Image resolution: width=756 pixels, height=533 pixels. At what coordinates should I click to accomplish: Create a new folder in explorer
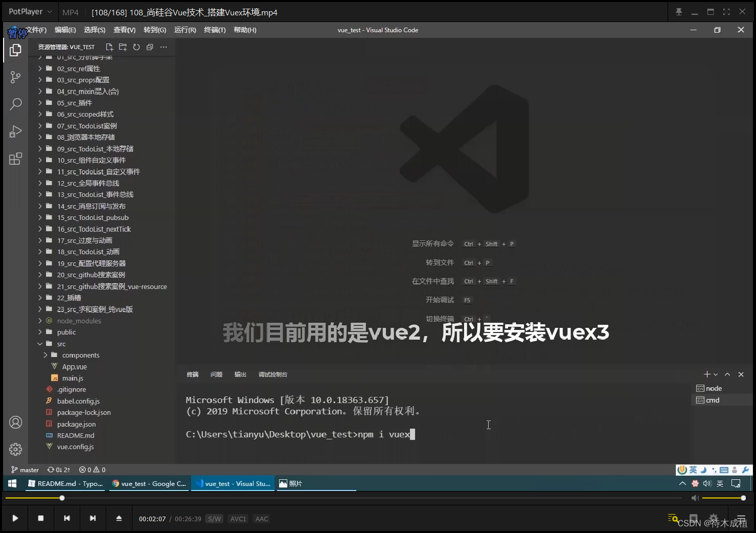(123, 47)
